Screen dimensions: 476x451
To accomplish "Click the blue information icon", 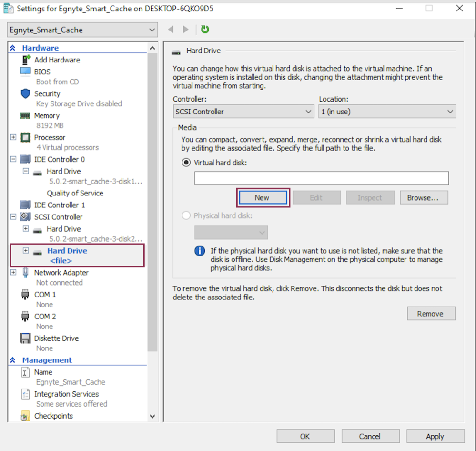I will (x=200, y=251).
